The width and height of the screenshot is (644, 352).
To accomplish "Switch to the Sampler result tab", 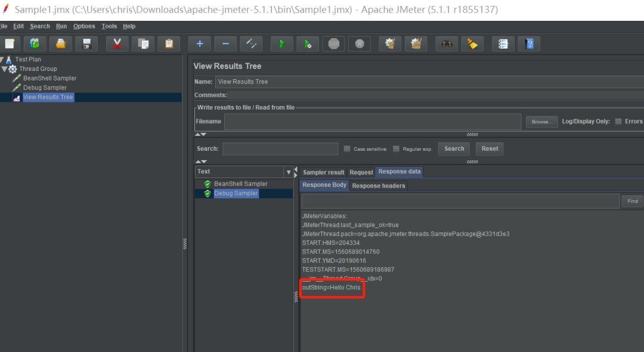I will click(323, 172).
